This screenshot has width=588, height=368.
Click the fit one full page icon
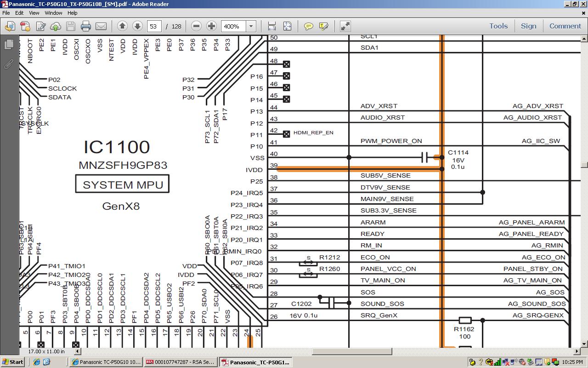[x=287, y=26]
